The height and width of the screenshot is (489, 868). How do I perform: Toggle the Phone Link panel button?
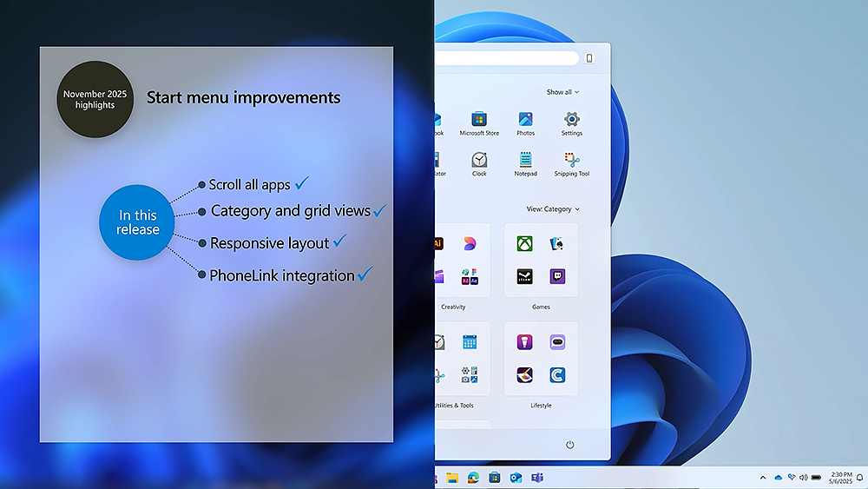pos(589,58)
